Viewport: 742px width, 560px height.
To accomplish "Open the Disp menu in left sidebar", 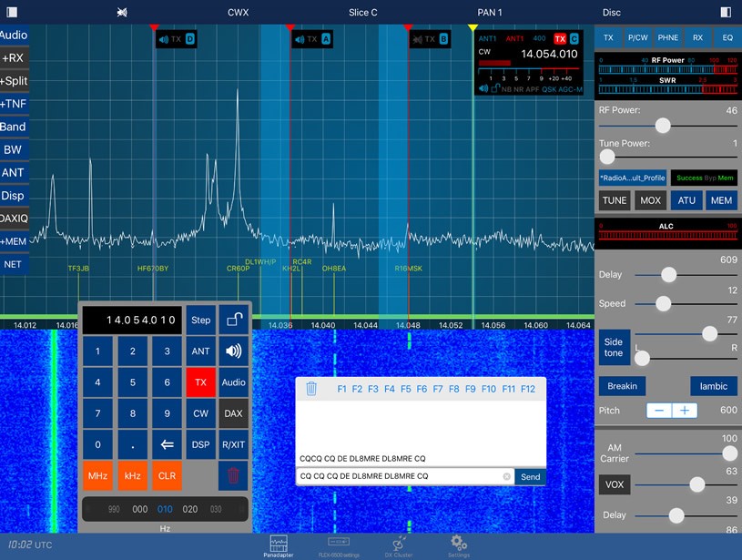I will point(14,196).
